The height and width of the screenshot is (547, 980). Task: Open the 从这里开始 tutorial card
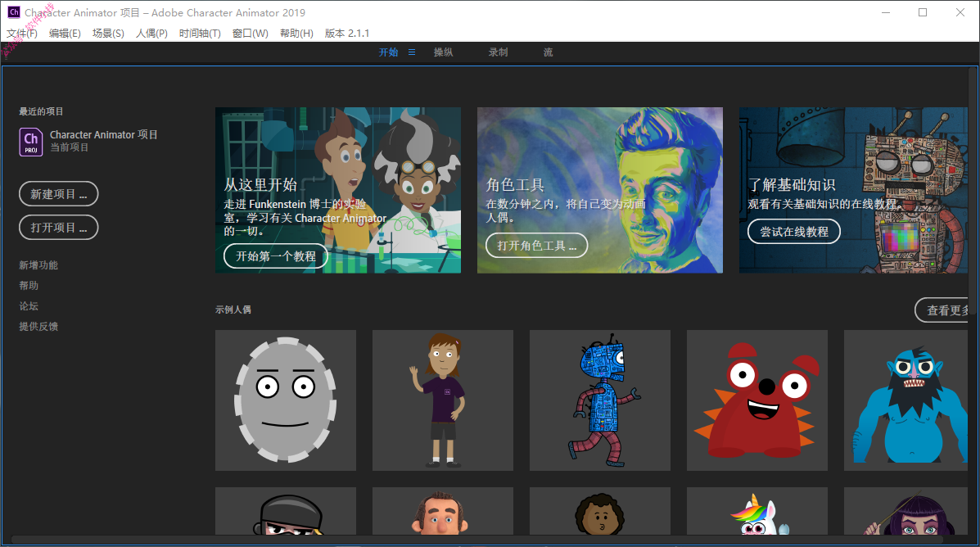tap(338, 190)
